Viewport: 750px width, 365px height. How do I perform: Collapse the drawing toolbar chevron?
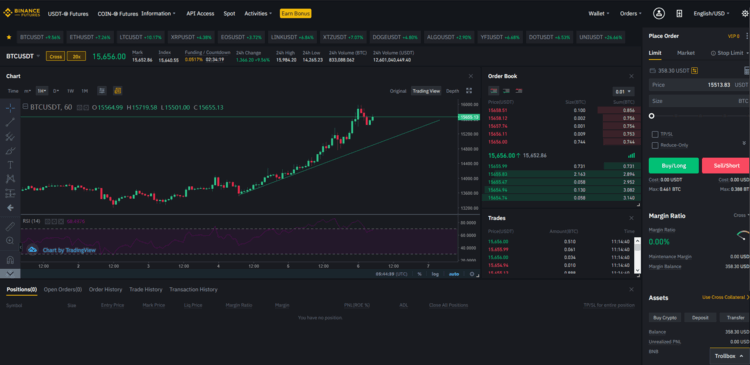(x=10, y=274)
